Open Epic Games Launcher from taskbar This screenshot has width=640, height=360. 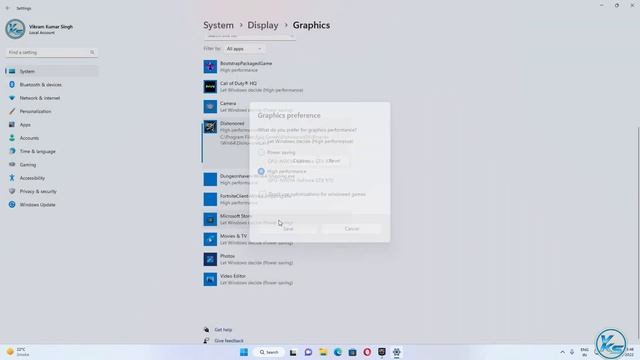tap(382, 352)
